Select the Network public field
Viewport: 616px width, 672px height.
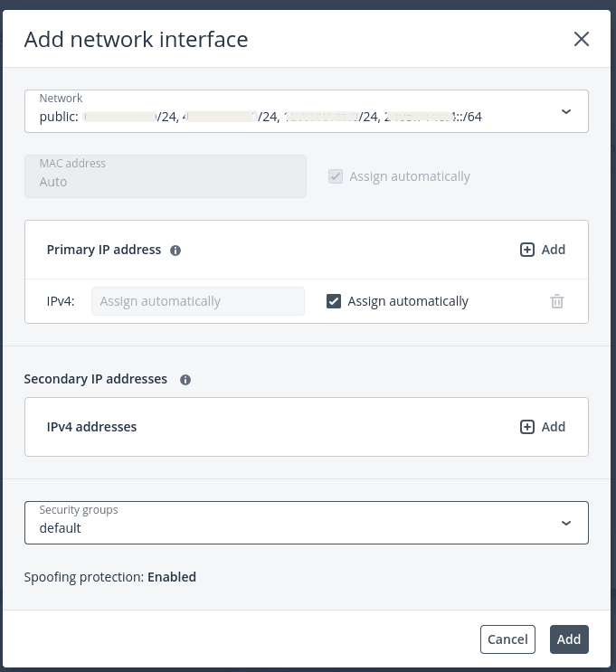click(x=307, y=111)
